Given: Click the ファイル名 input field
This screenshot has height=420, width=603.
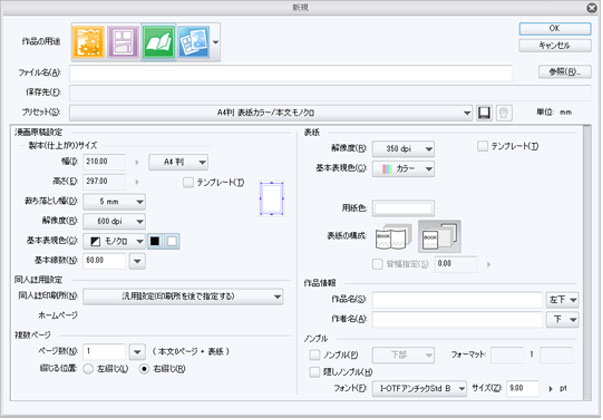Looking at the screenshot, I should [291, 73].
